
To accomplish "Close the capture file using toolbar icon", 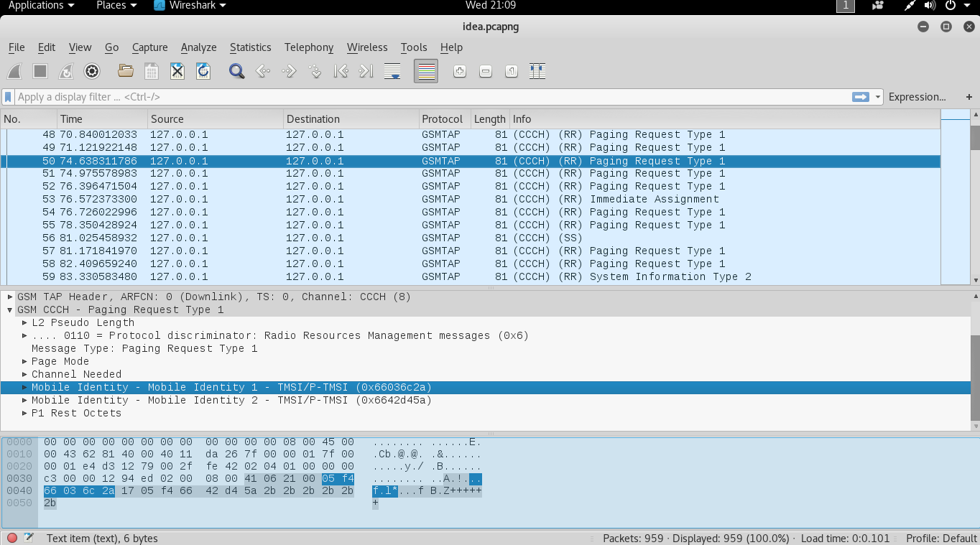I will pyautogui.click(x=177, y=71).
